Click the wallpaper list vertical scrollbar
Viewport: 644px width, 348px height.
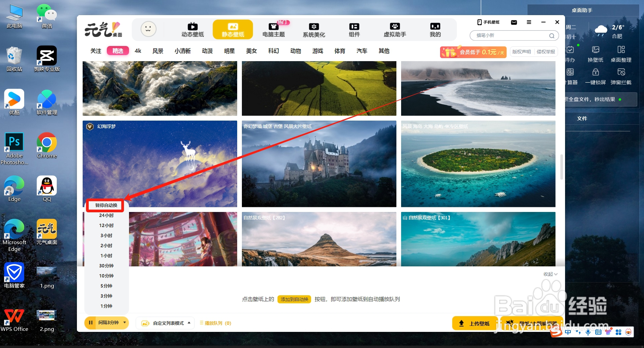tap(561, 167)
